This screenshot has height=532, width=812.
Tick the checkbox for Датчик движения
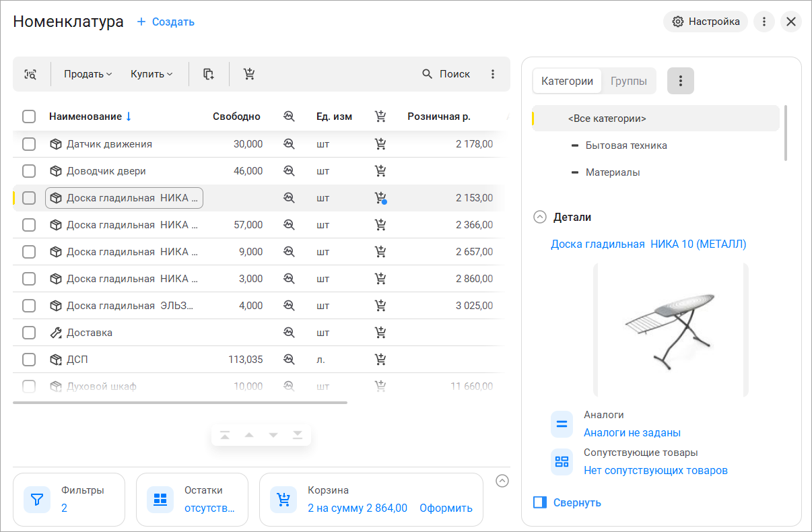point(29,144)
